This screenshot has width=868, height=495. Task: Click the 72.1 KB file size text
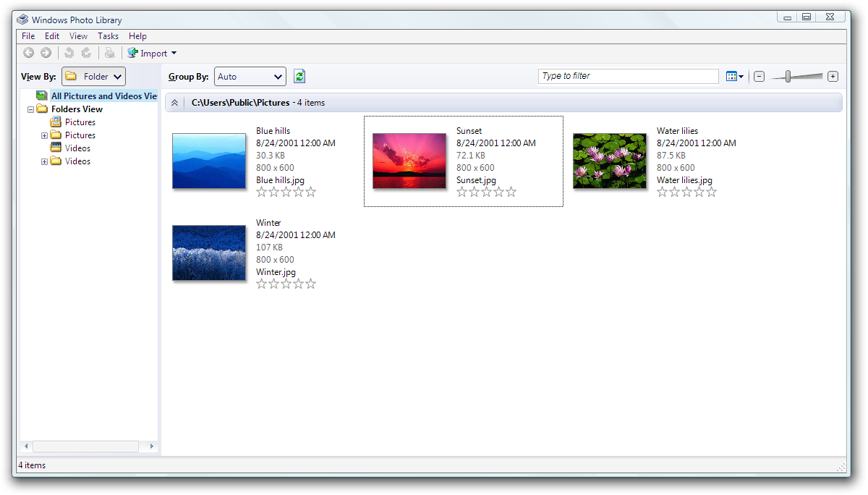coord(471,156)
